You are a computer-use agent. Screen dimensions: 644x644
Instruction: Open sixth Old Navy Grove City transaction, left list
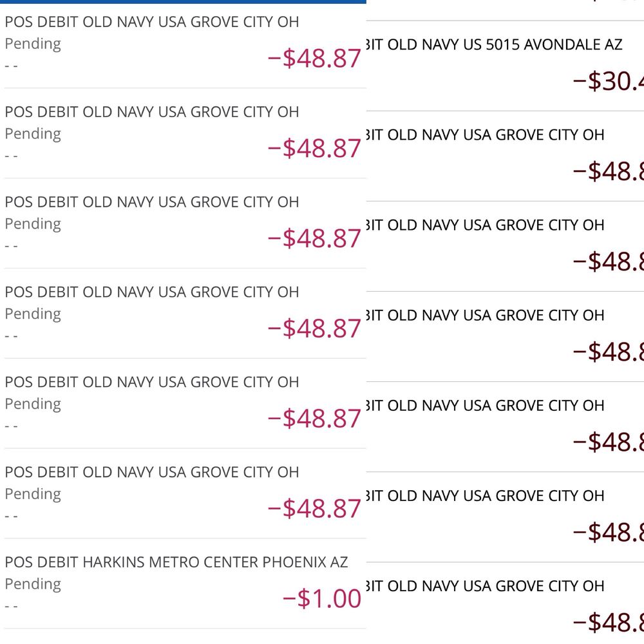click(x=151, y=473)
